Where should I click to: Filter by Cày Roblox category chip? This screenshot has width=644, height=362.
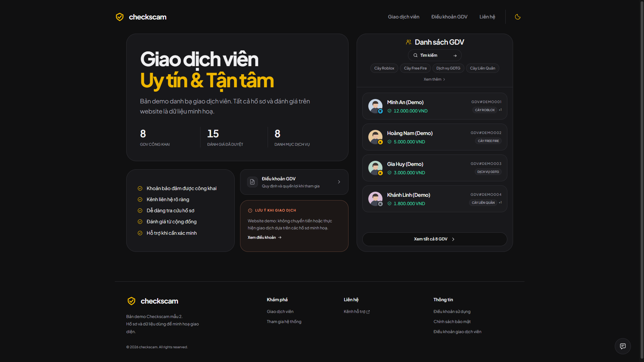tap(384, 68)
